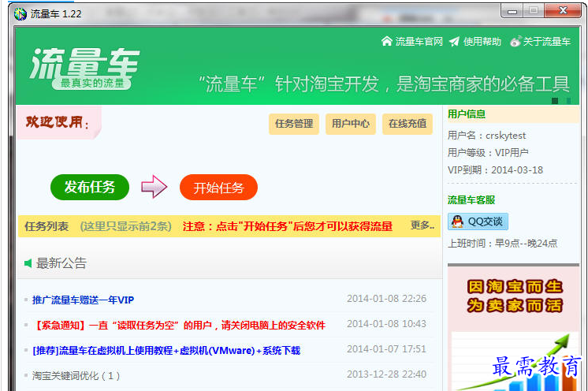
Task: Click the timestamp 2014-01-08 22:26
Action: (387, 299)
